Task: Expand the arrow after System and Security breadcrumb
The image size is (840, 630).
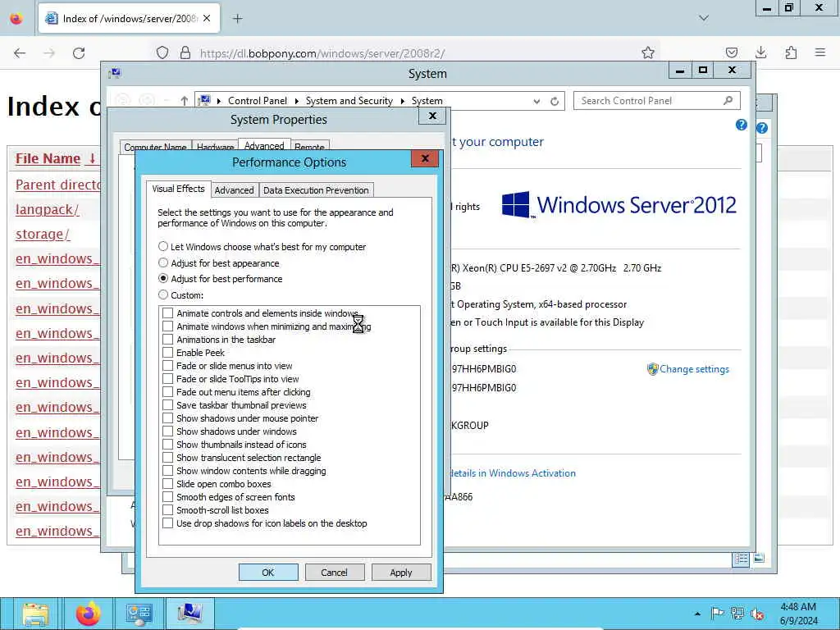Action: pyautogui.click(x=402, y=101)
